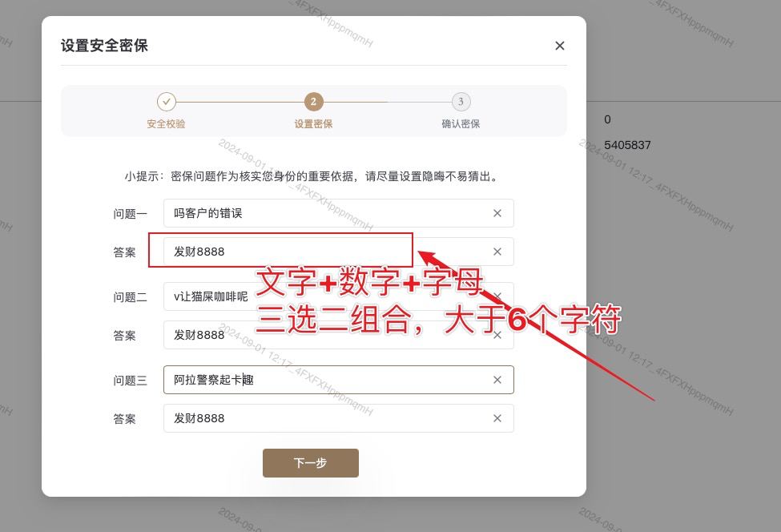Viewport: 781px width, 532px height.
Task: Click the value 5405837 in the background page
Action: pos(627,145)
